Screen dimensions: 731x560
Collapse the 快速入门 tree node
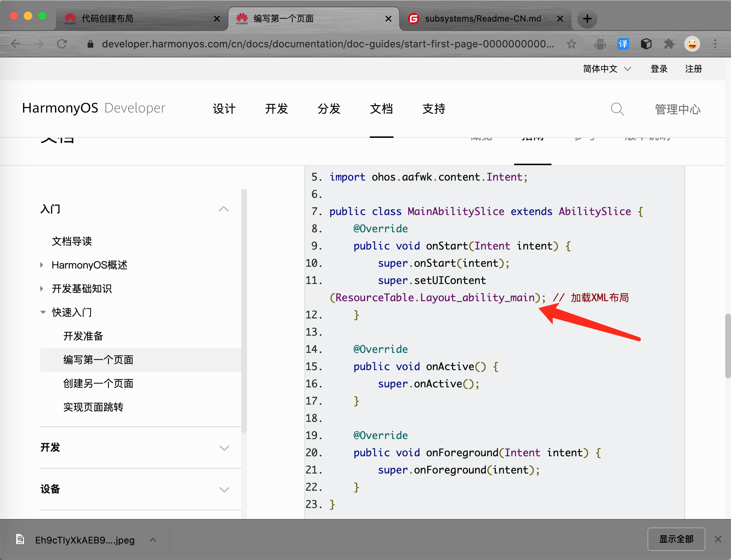(43, 312)
